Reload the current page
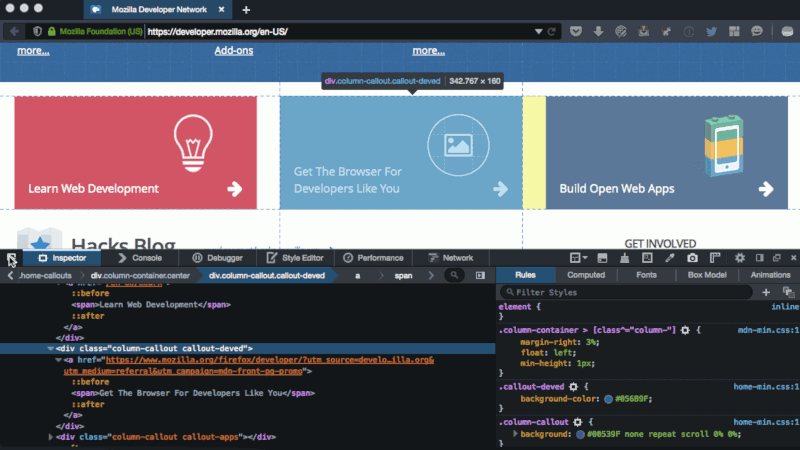Screen dimensions: 800x450 (x=552, y=32)
